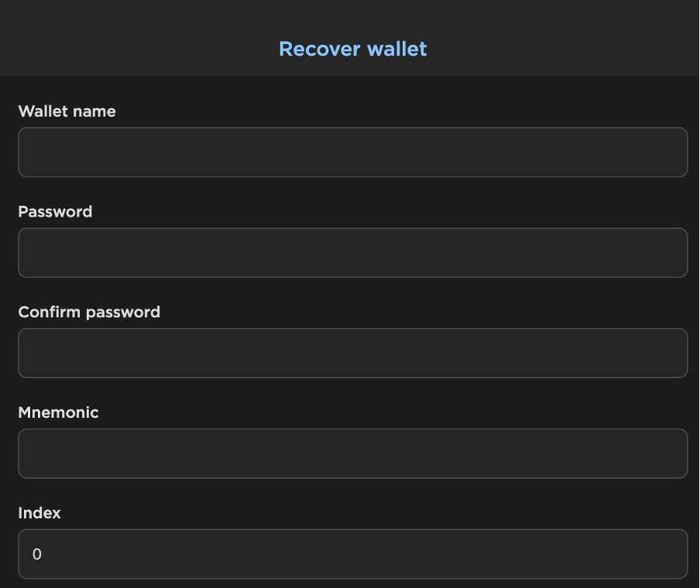Select the Confirm password label text
Viewport: 700px width, 588px height.
pyautogui.click(x=89, y=313)
